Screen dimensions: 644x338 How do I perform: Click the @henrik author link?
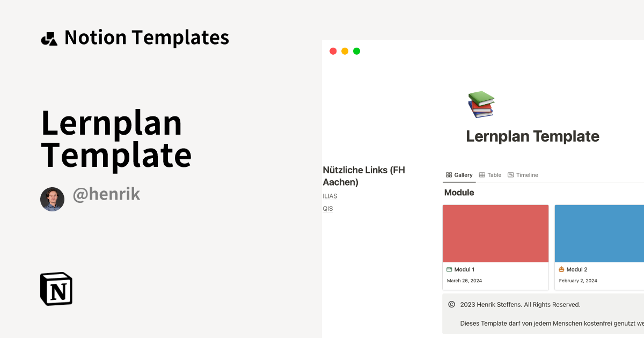tap(106, 194)
